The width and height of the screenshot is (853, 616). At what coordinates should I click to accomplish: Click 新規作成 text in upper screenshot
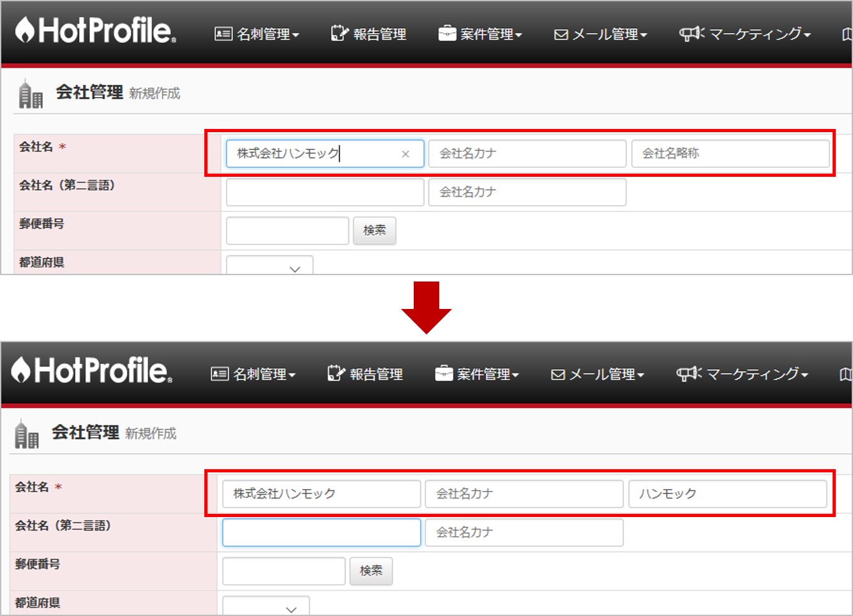[x=155, y=94]
